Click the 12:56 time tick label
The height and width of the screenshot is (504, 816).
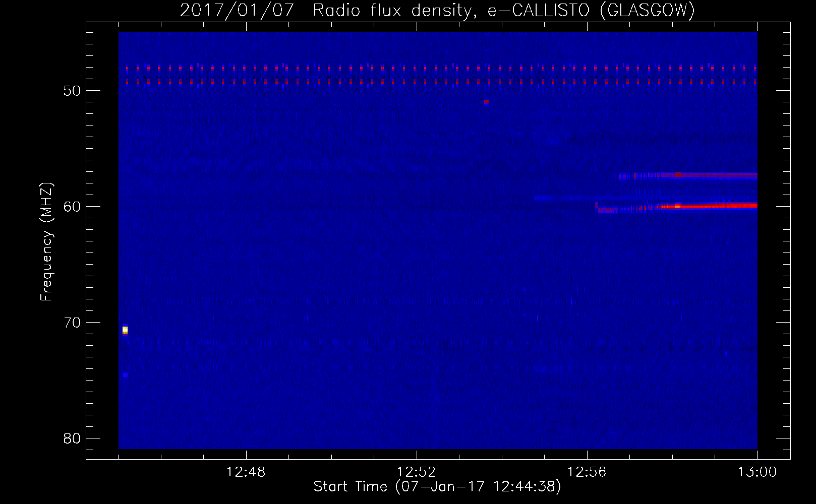pyautogui.click(x=587, y=472)
